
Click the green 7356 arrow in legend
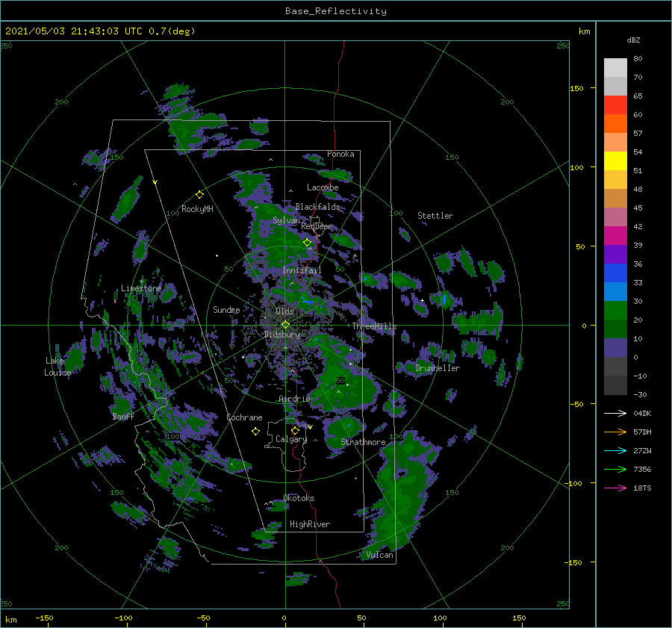coord(615,470)
